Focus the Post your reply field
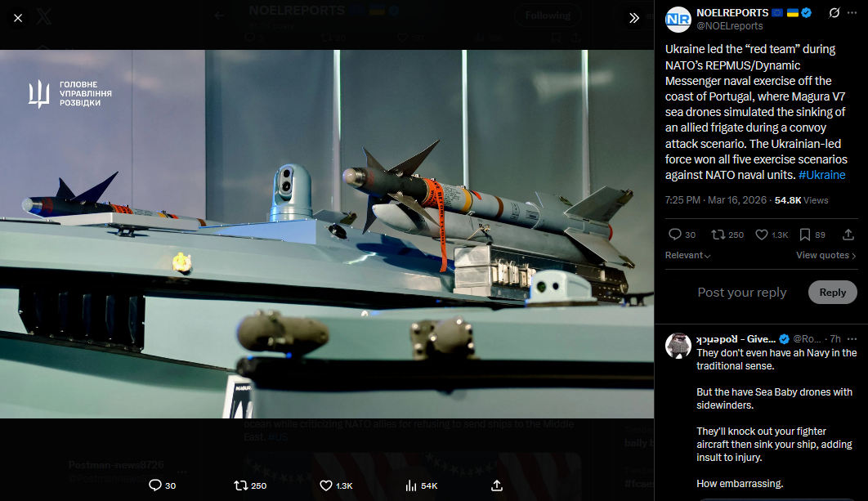 point(742,293)
